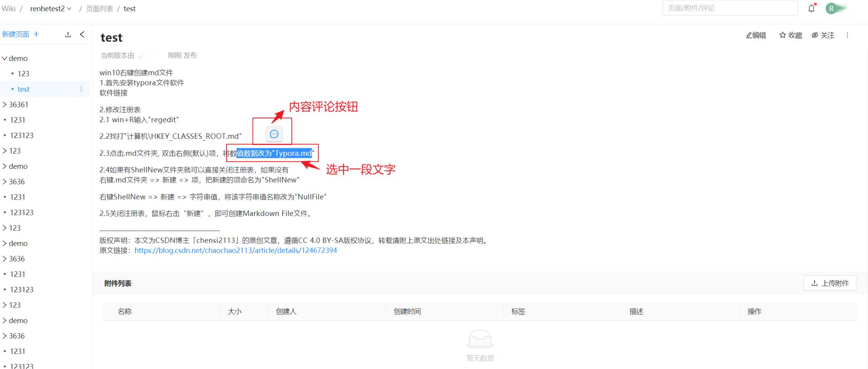Screen dimensions: 868x369
Task: Expand the second 3636 tree node
Action: pyautogui.click(x=5, y=259)
